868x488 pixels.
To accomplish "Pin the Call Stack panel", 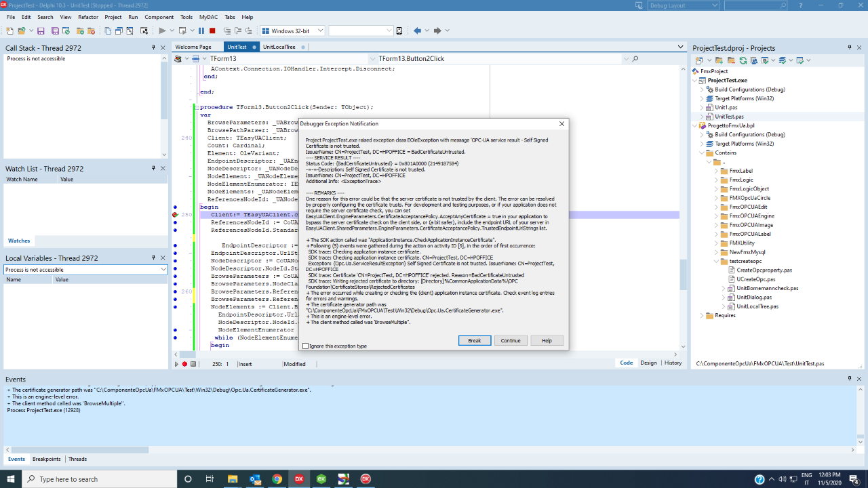I will (x=153, y=47).
